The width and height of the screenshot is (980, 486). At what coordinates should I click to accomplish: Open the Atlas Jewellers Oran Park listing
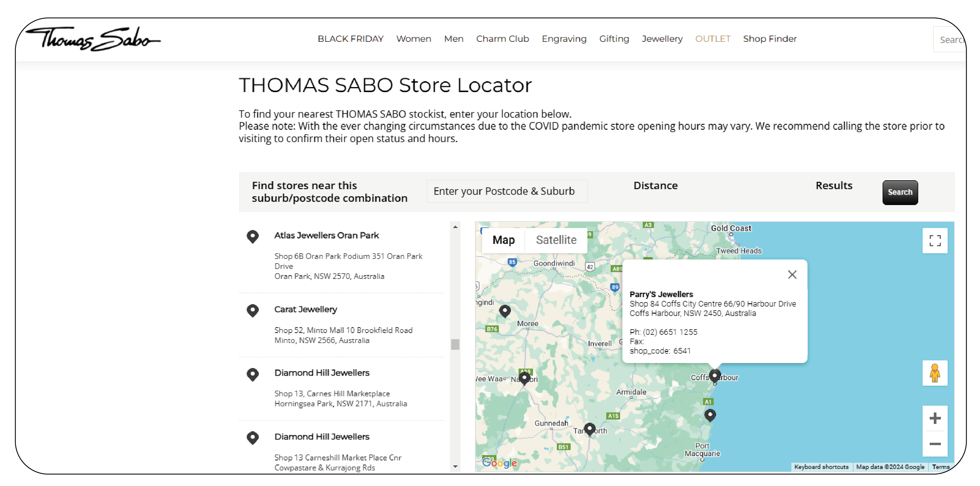pyautogui.click(x=326, y=235)
